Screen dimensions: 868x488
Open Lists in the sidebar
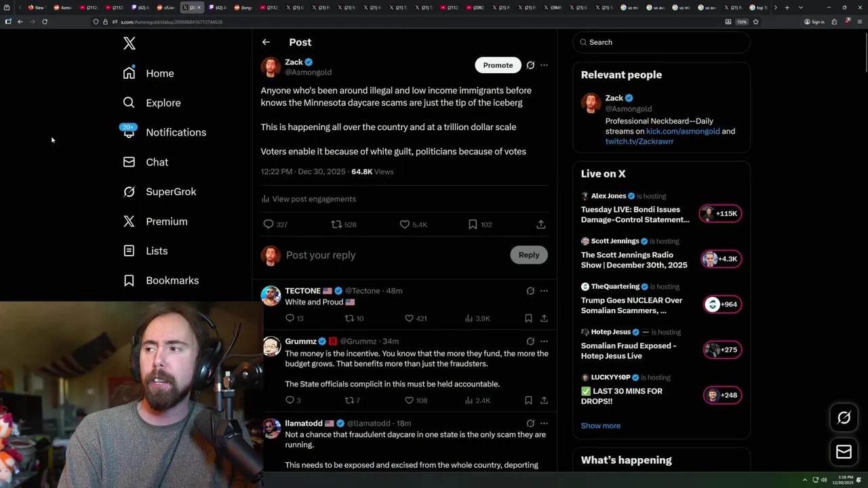point(145,251)
